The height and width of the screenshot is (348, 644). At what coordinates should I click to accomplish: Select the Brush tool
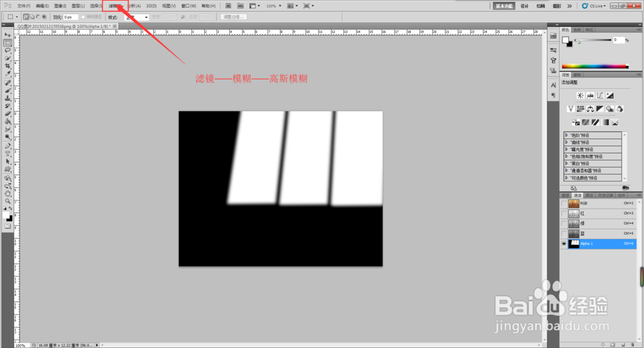[8, 90]
